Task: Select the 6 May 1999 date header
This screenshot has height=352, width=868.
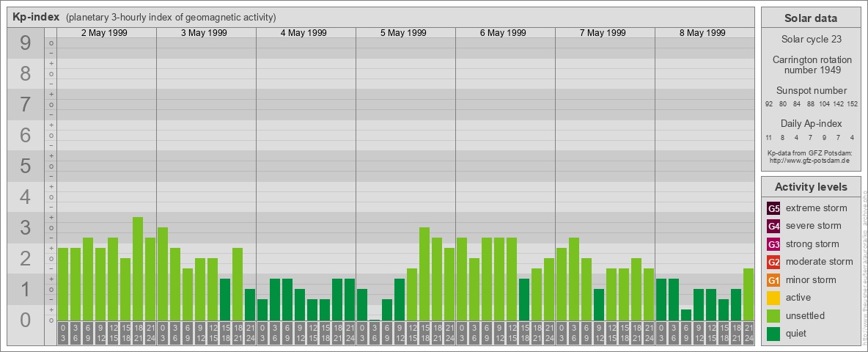Action: [x=503, y=33]
